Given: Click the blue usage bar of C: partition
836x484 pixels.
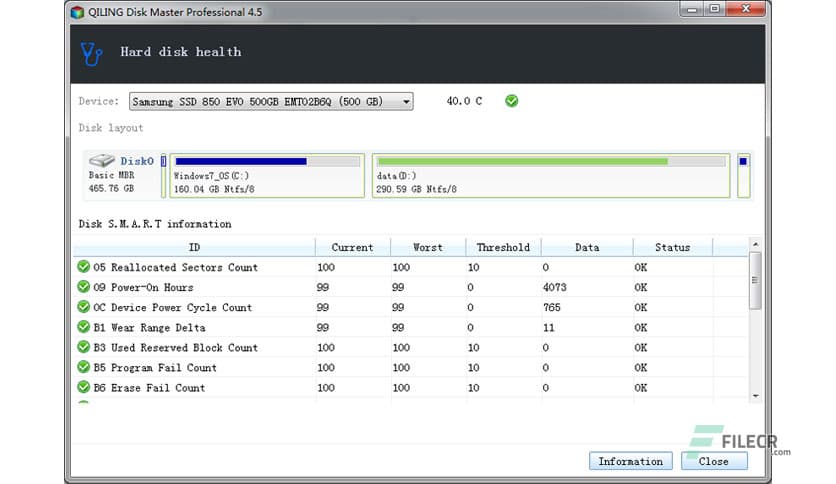Looking at the screenshot, I should coord(241,162).
